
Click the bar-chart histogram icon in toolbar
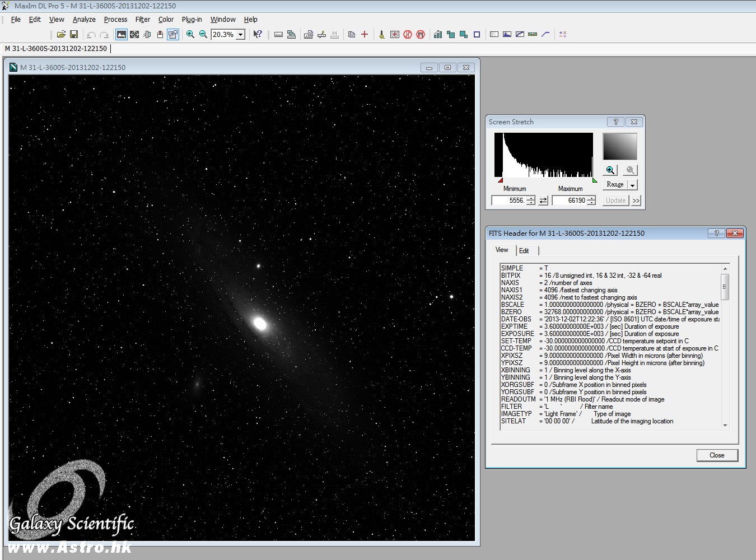(438, 35)
